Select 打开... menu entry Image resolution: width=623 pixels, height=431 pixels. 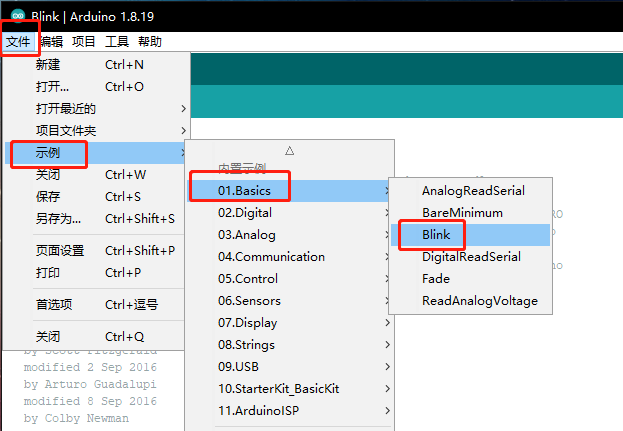95,87
